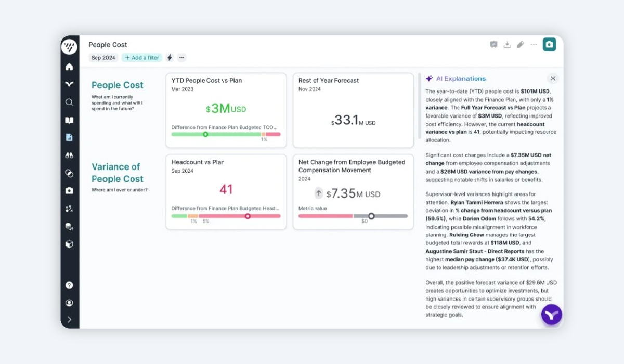The height and width of the screenshot is (364, 624).
Task: Open the guidebook icon in sidebar
Action: tap(69, 120)
